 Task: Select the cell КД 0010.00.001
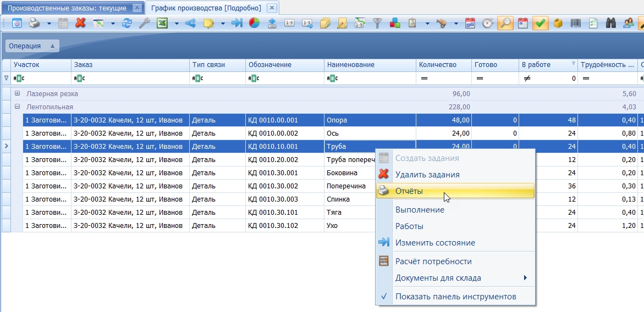coord(285,120)
